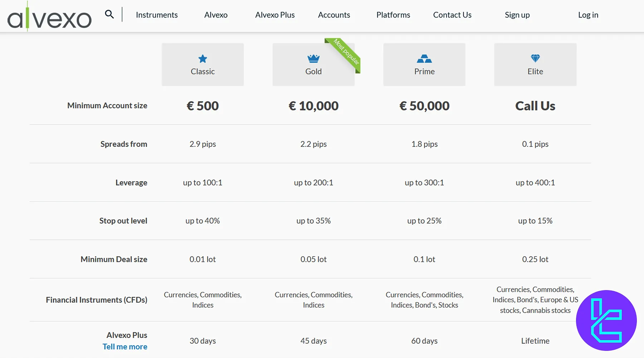Click the Financial Instruments (CFDs) label

coord(97,300)
